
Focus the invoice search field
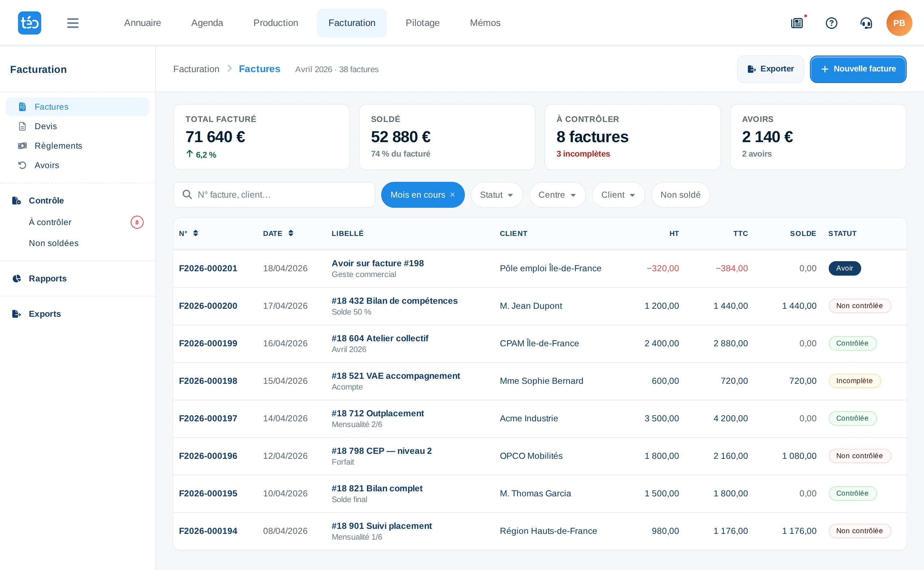coord(274,195)
